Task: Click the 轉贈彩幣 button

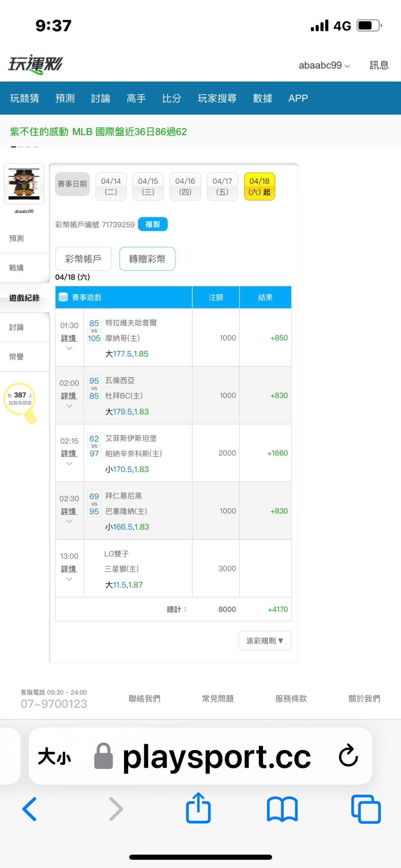Action: tap(147, 259)
